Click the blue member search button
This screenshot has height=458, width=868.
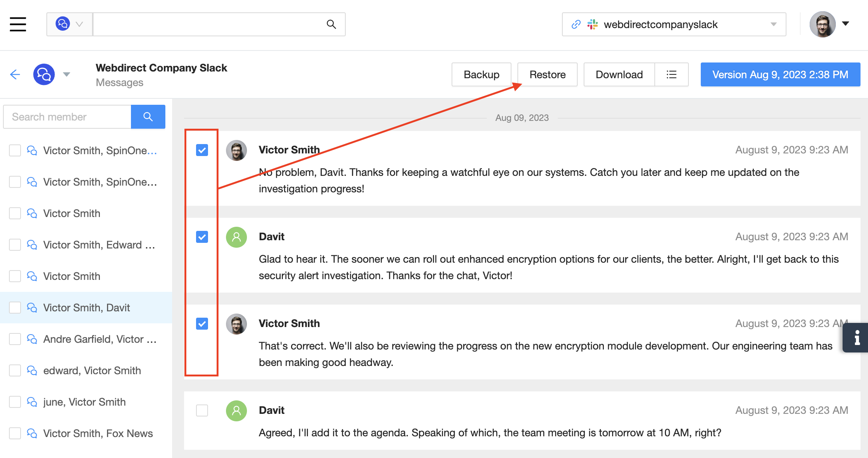coord(148,117)
